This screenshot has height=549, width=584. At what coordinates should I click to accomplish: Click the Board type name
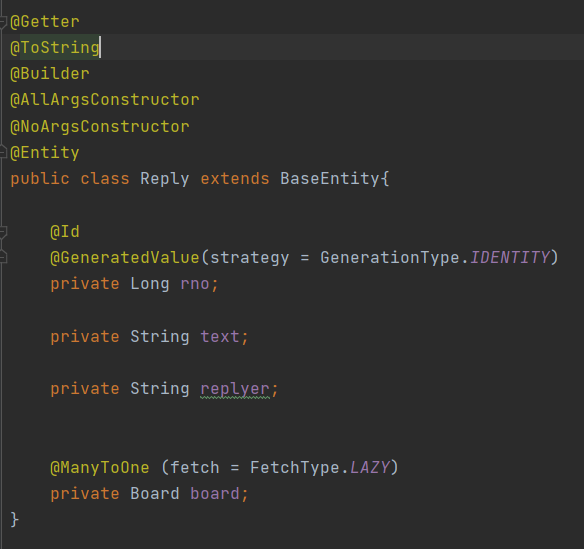coord(155,494)
